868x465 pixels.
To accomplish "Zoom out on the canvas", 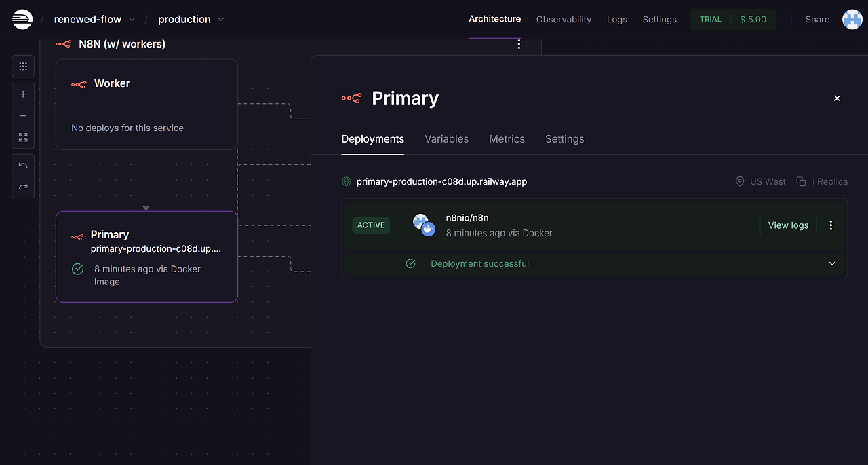I will click(23, 116).
